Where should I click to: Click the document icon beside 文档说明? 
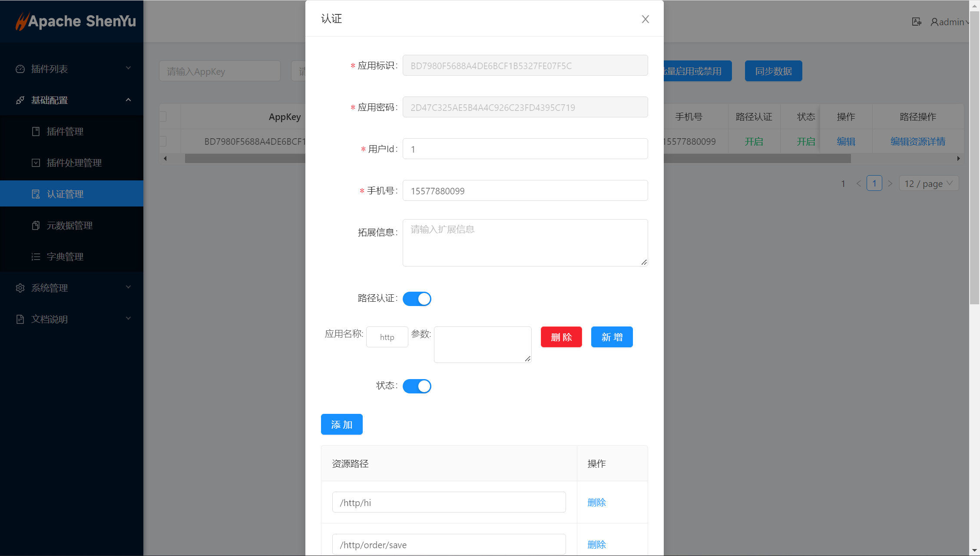click(x=20, y=320)
